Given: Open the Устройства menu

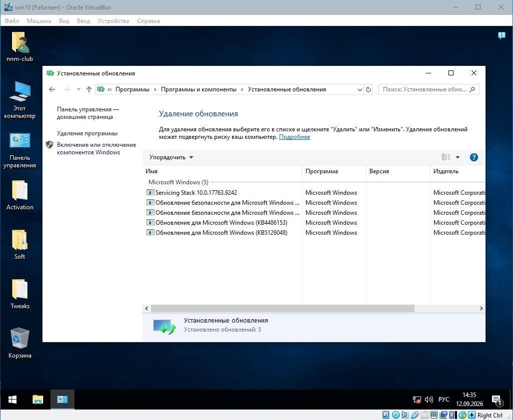Looking at the screenshot, I should [x=113, y=21].
